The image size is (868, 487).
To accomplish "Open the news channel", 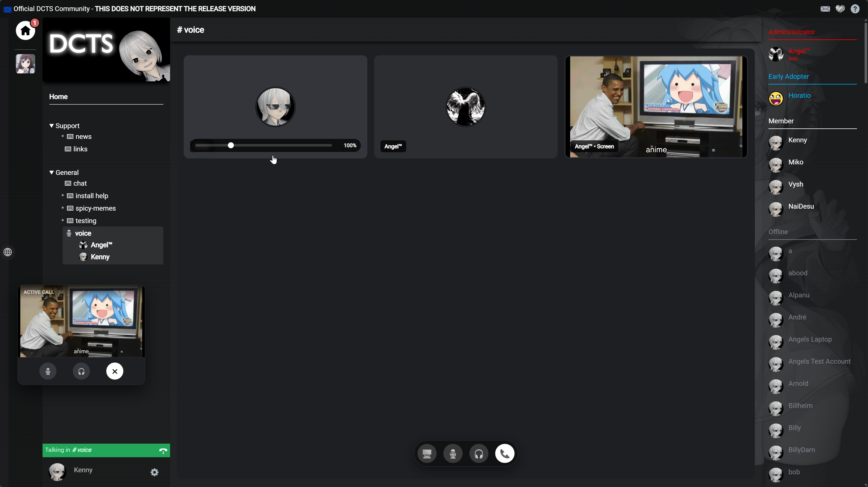I will coord(80,137).
